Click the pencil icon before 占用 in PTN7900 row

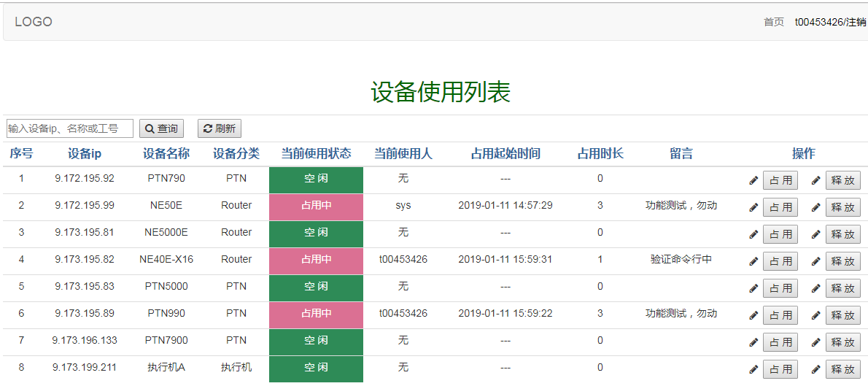[753, 343]
